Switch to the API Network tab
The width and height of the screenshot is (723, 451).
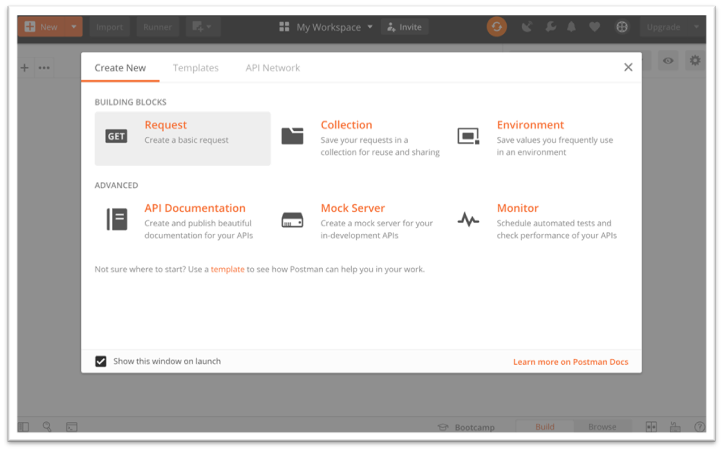point(273,68)
